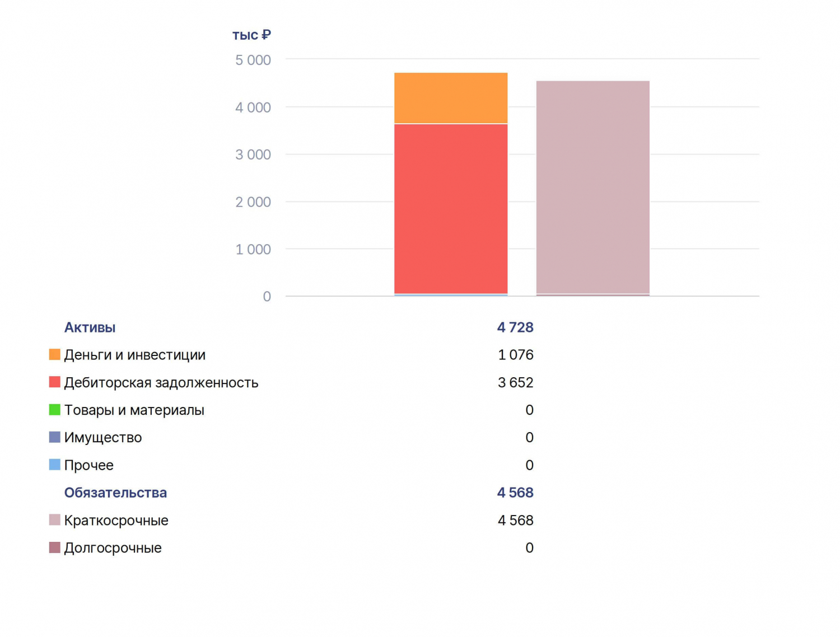Click the 4 000 axis label
The image size is (840, 637).
pyautogui.click(x=253, y=107)
